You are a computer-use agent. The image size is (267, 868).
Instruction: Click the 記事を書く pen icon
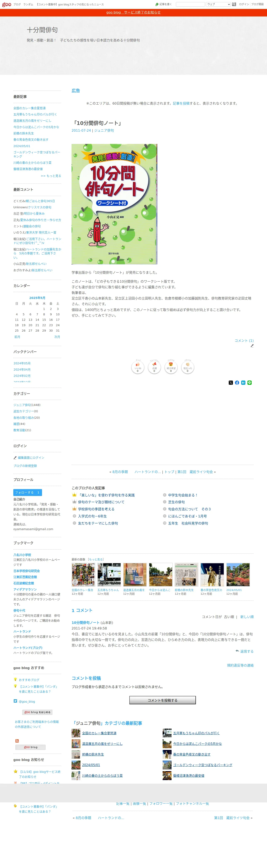click(157, 4)
